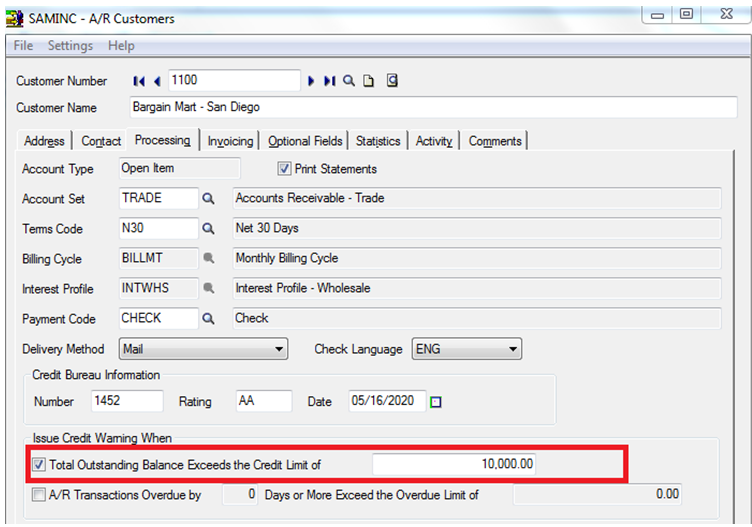Click Customer Number field containing 1100
The image size is (752, 527).
click(234, 80)
